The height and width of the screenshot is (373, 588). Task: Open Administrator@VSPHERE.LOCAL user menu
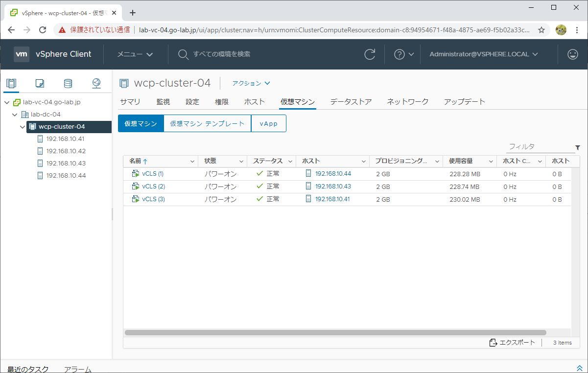tap(484, 54)
